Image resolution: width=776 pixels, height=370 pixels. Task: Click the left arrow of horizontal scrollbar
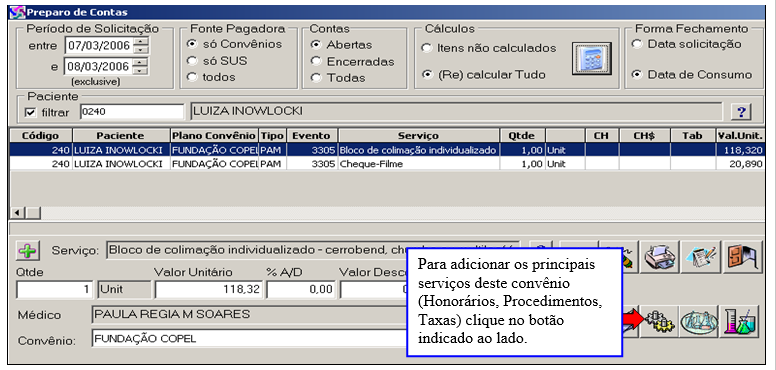[18, 213]
